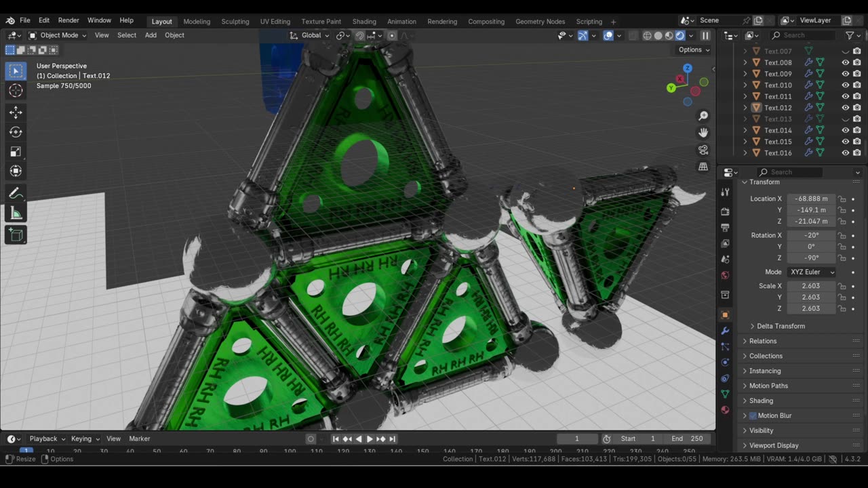Open the Material properties tab
Screen dimensions: 868x488
click(725, 409)
